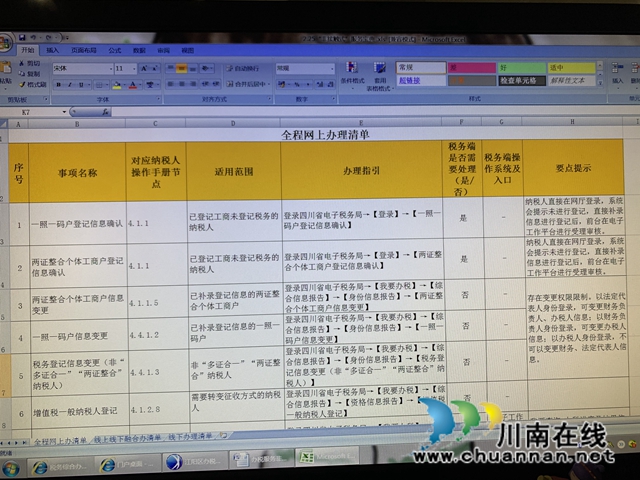640x480 pixels.
Task: Click the Redo arrow icon
Action: pyautogui.click(x=48, y=38)
